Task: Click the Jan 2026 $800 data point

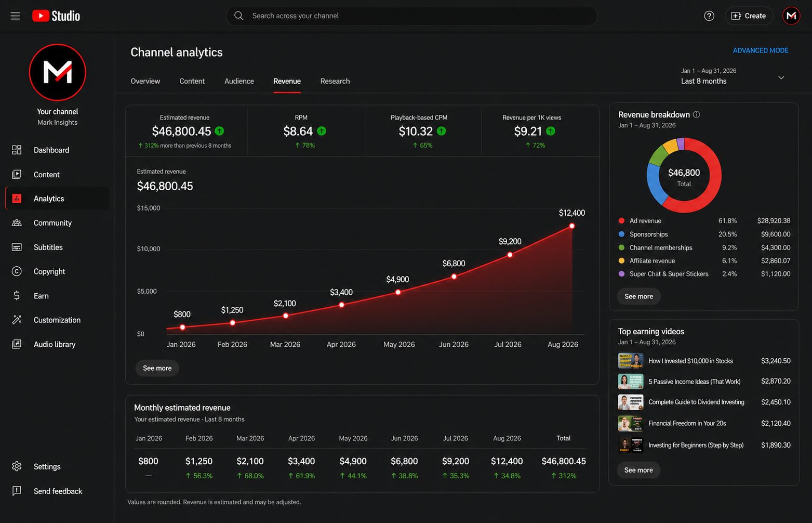Action: (182, 328)
